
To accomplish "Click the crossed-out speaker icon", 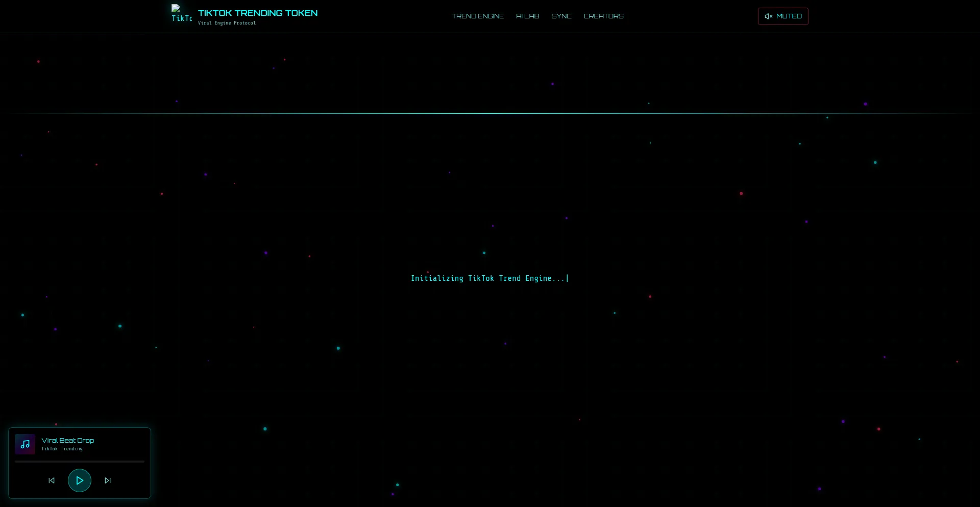I will pos(768,16).
